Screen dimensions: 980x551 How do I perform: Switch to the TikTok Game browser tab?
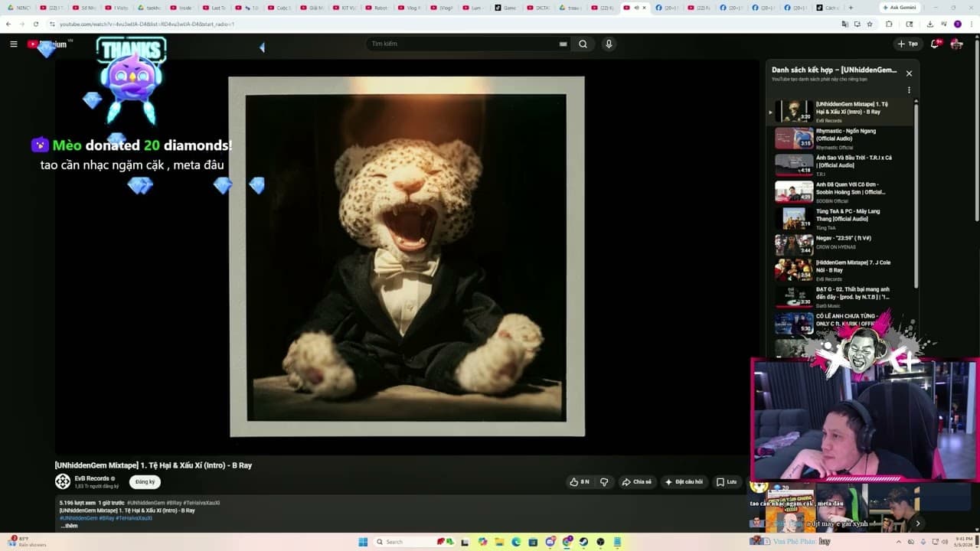coord(508,8)
